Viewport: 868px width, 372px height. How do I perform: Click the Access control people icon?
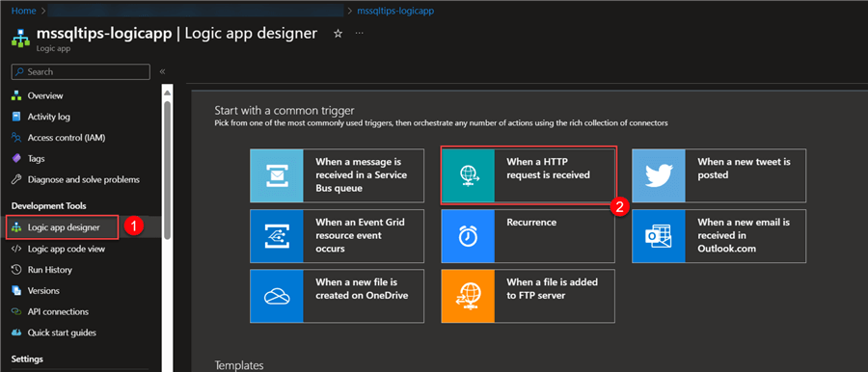tap(16, 138)
